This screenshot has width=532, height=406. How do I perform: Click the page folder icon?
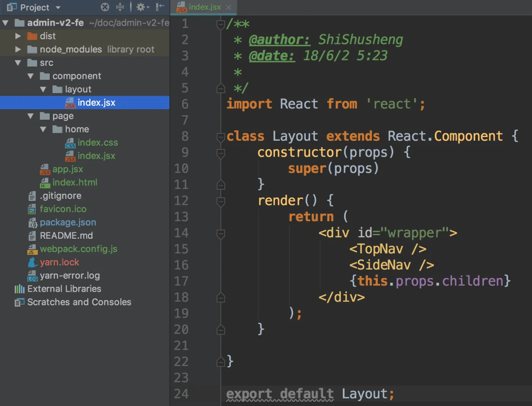tap(45, 116)
